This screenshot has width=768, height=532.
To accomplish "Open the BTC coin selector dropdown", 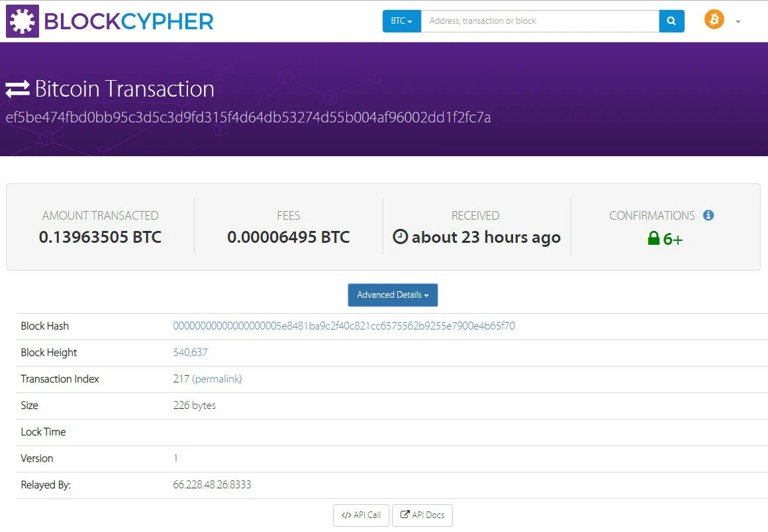I will (402, 21).
